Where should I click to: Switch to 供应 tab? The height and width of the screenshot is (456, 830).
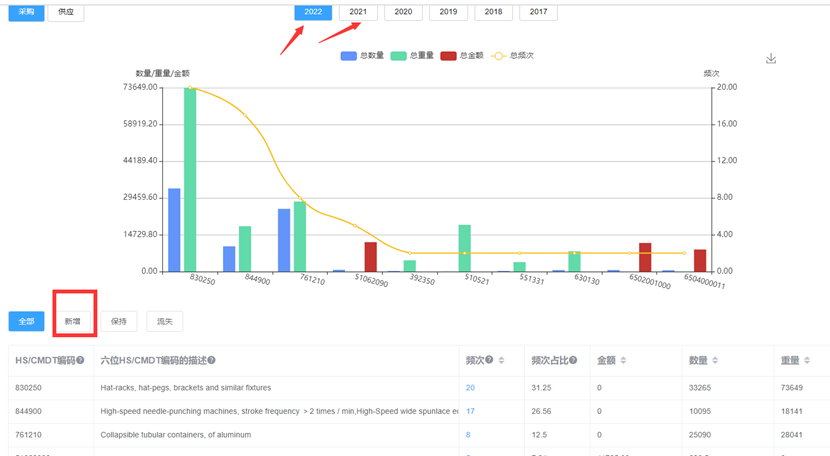(x=66, y=12)
